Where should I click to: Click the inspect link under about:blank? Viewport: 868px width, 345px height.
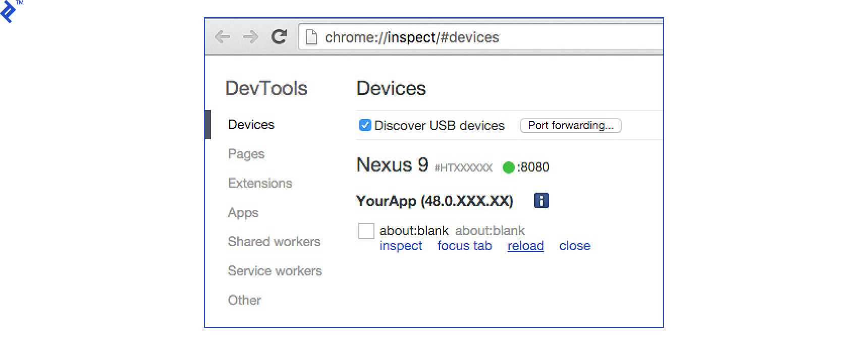tap(401, 246)
